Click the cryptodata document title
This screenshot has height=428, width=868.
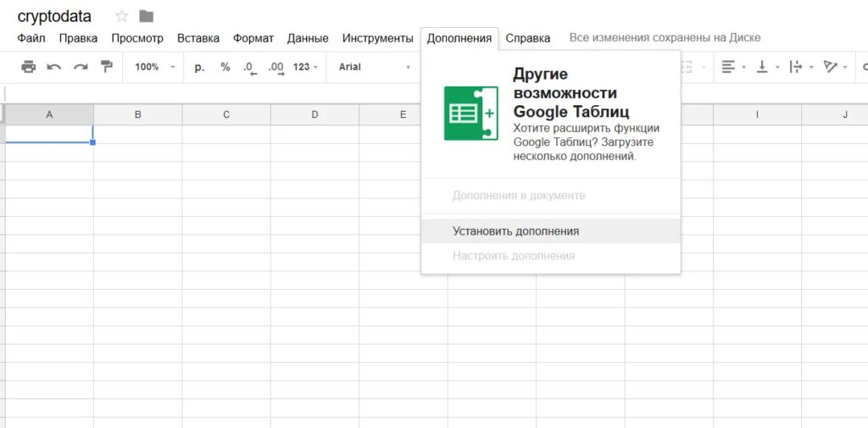[54, 16]
